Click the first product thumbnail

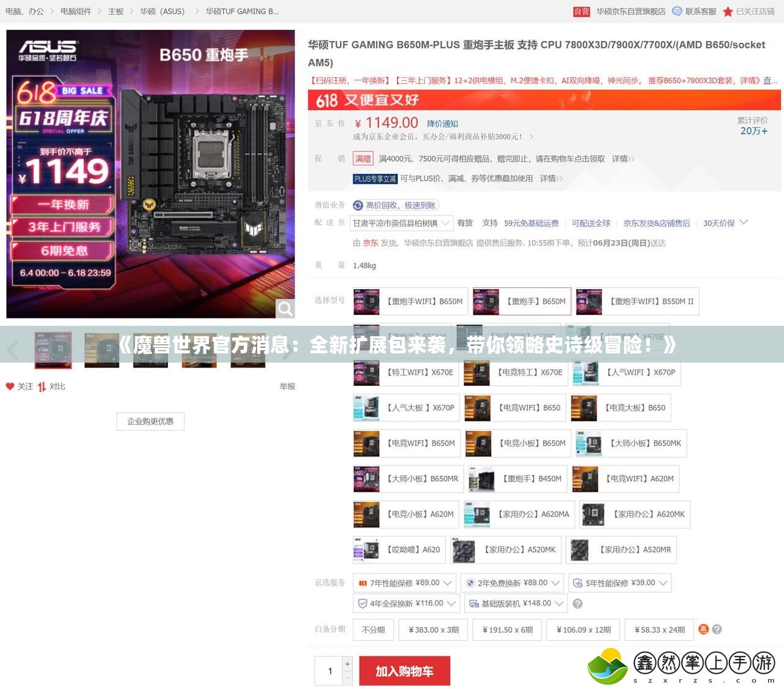click(53, 350)
